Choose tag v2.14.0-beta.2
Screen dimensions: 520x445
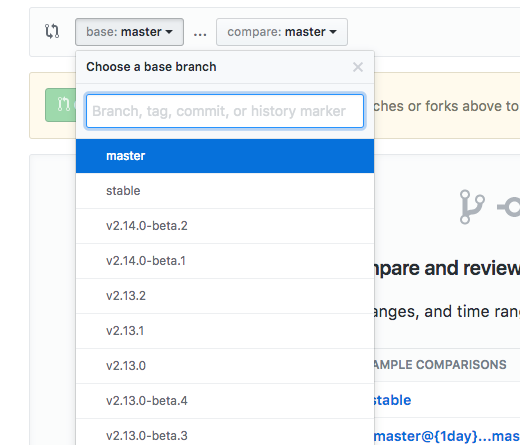point(225,226)
